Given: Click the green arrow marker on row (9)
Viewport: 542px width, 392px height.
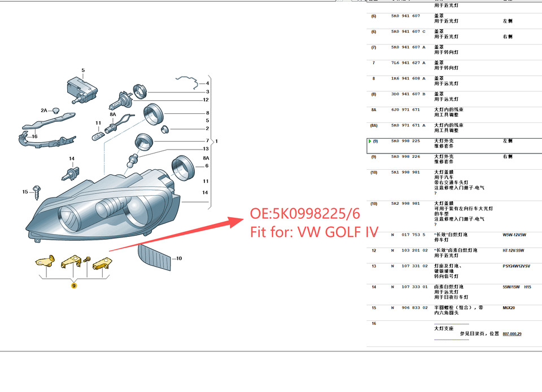Looking at the screenshot, I should pyautogui.click(x=370, y=141).
